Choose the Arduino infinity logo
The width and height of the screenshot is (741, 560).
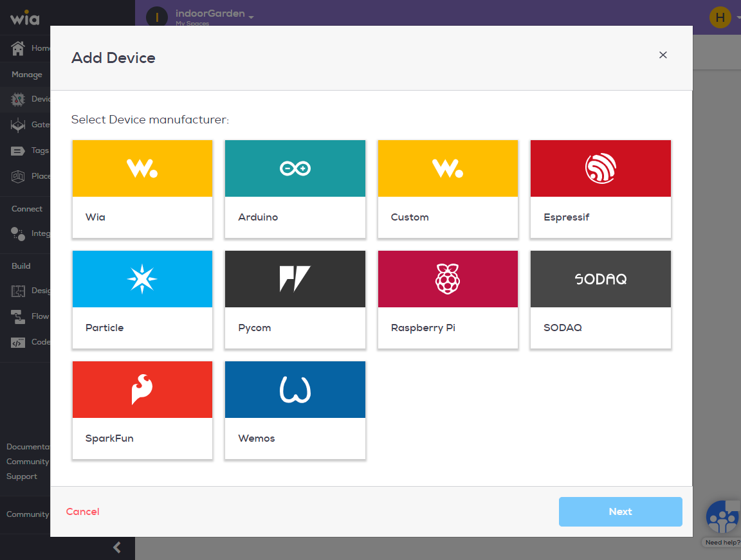[295, 168]
